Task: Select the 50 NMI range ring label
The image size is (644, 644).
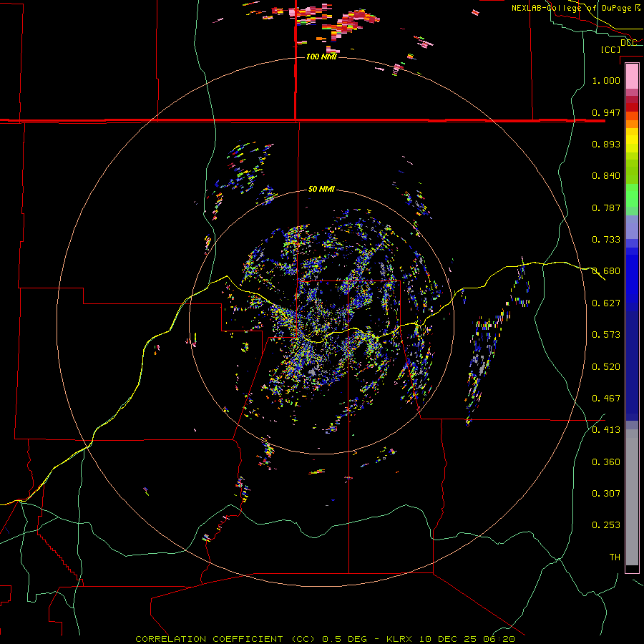Action: pos(321,189)
